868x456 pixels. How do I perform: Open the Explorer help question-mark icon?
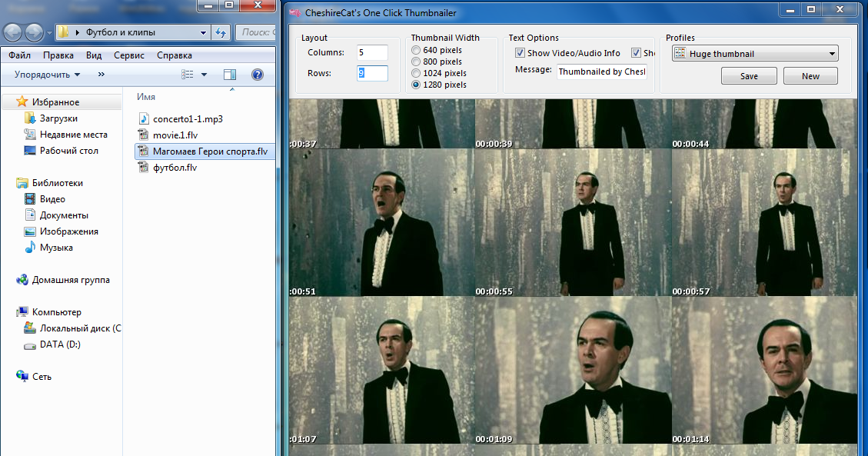tap(258, 75)
